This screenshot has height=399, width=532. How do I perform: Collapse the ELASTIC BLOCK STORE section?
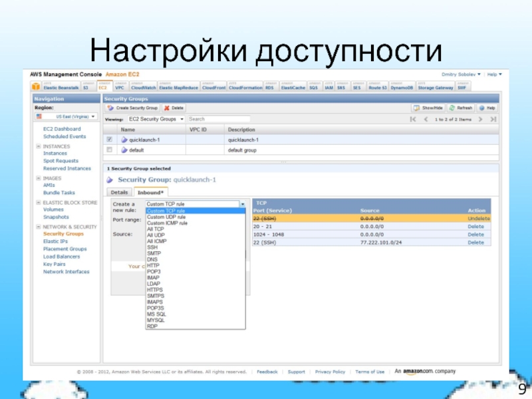pyautogui.click(x=39, y=203)
